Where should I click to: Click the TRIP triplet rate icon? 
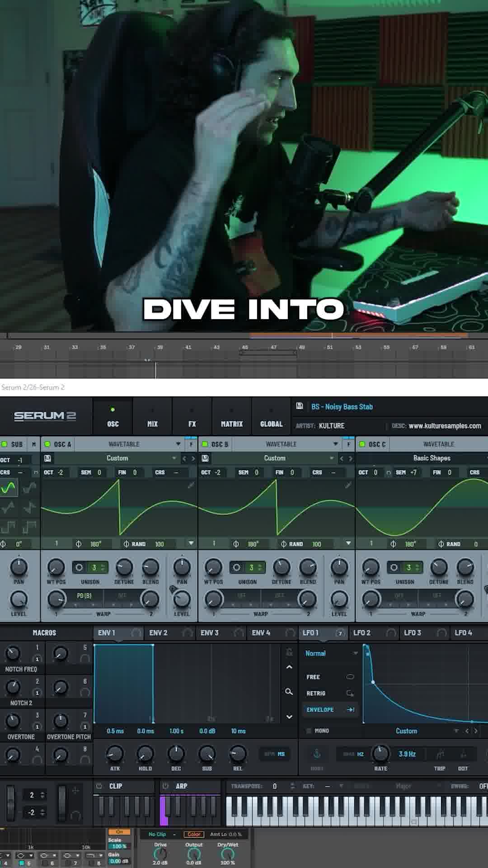coord(440,754)
